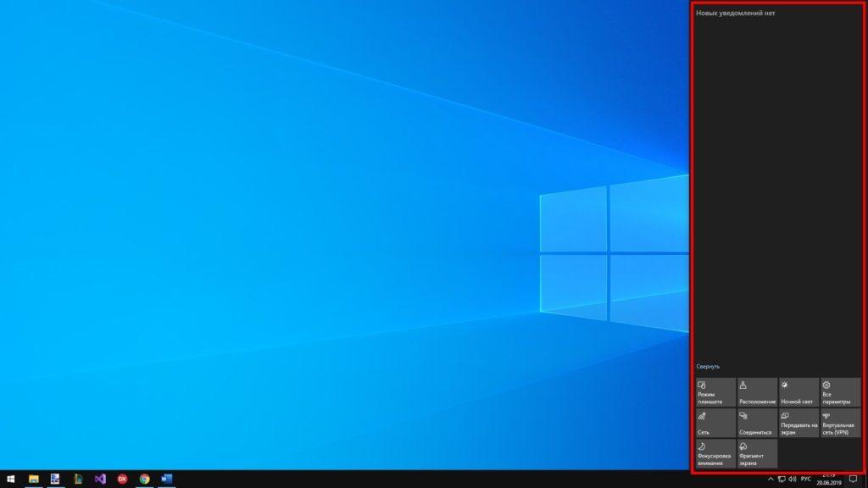Screen dimensions: 868x488
Task: Open the РУС language selector in the tray
Action: tap(805, 479)
